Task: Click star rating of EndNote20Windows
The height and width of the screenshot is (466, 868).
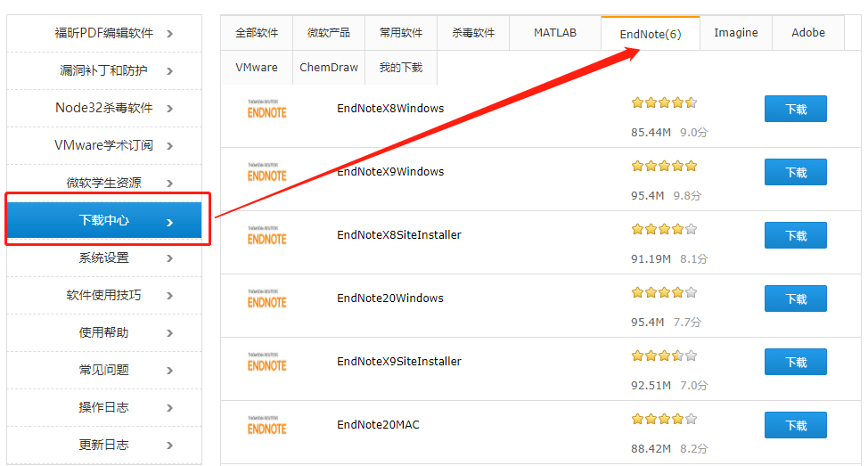Action: pos(664,292)
